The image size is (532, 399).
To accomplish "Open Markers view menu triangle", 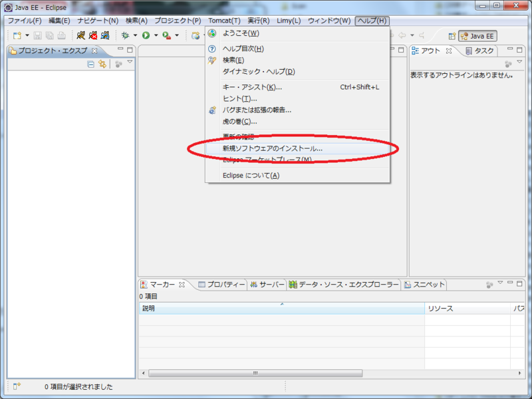I will click(500, 283).
